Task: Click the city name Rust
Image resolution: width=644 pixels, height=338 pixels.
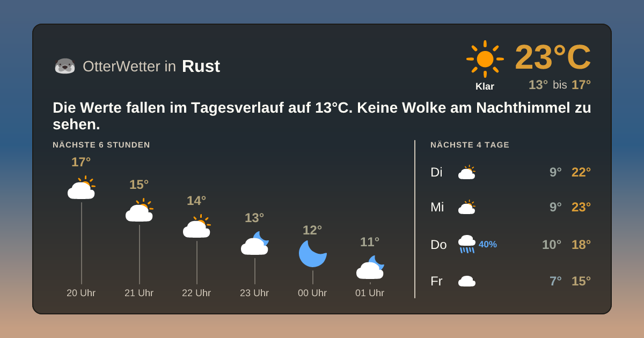Action: click(x=201, y=66)
